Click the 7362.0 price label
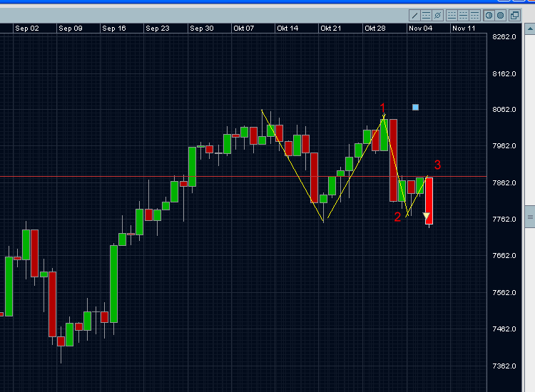 (x=504, y=366)
